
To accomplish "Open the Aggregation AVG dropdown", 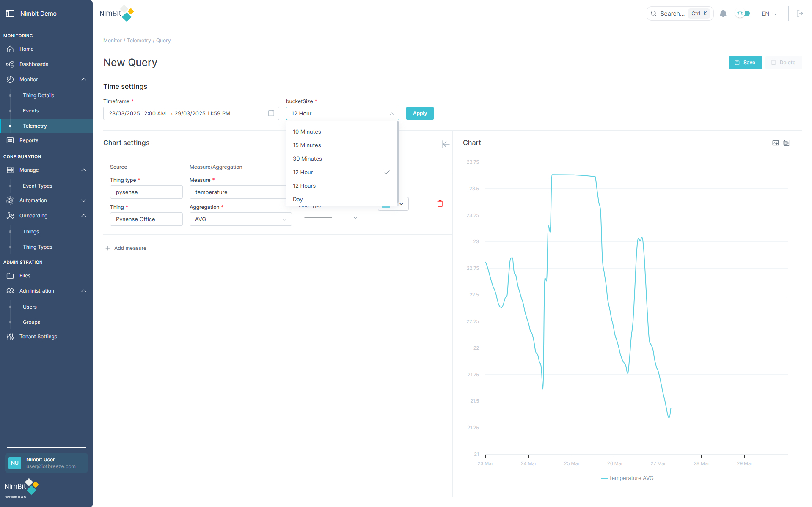I will pos(240,219).
